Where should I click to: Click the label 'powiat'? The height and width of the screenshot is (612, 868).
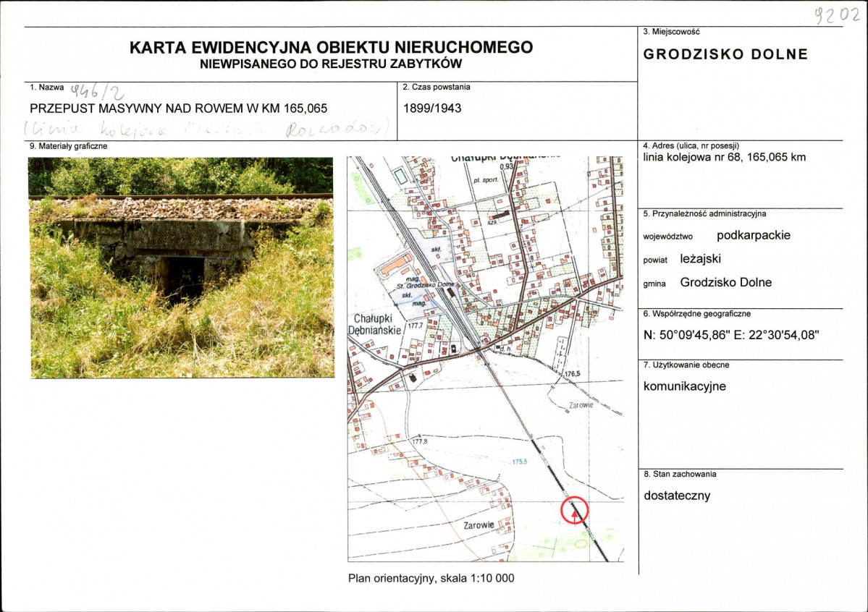[x=655, y=260]
